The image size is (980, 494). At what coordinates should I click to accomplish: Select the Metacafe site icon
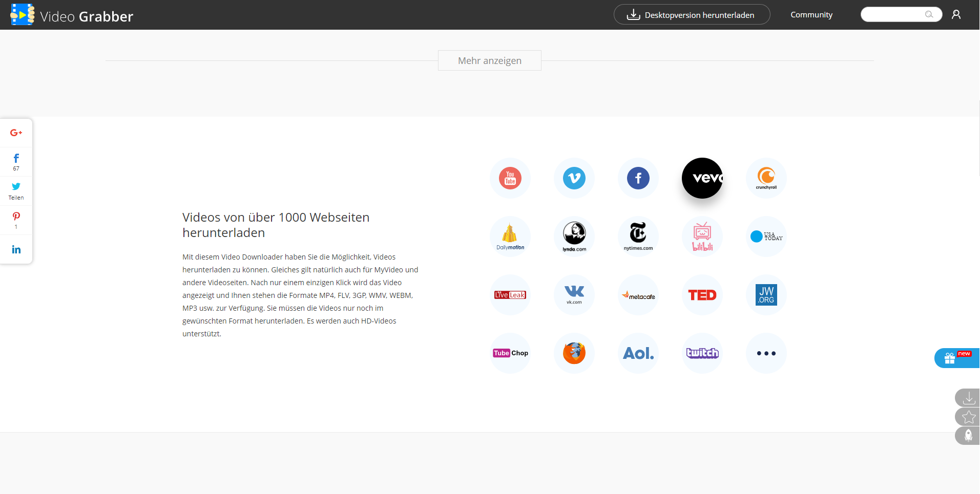click(638, 295)
